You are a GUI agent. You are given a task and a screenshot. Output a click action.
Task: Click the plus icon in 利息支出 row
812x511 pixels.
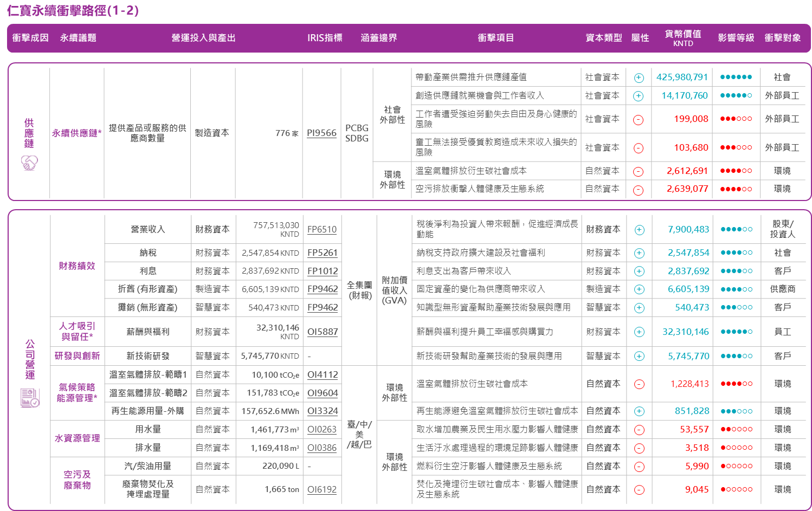(x=640, y=271)
